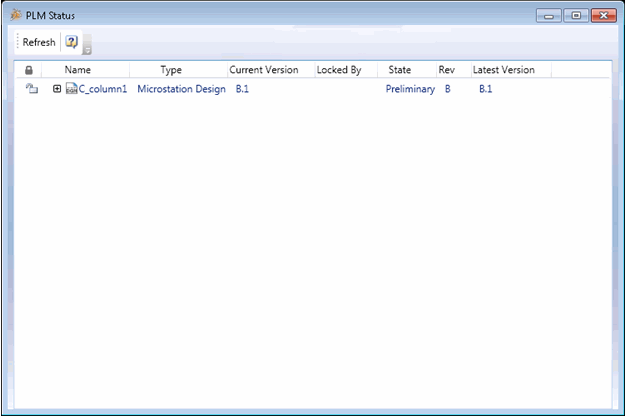The image size is (625, 417).
Task: Close the PLM Status window
Action: click(x=603, y=16)
